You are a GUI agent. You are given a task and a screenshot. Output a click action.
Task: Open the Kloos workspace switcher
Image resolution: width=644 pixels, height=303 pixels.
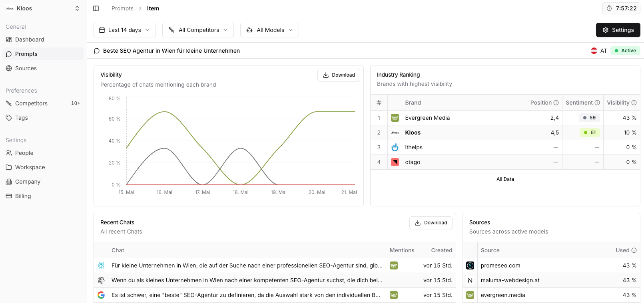43,8
